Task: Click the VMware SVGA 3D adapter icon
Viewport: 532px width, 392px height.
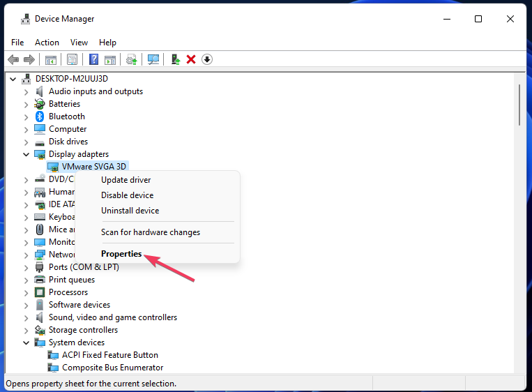Action: point(53,167)
